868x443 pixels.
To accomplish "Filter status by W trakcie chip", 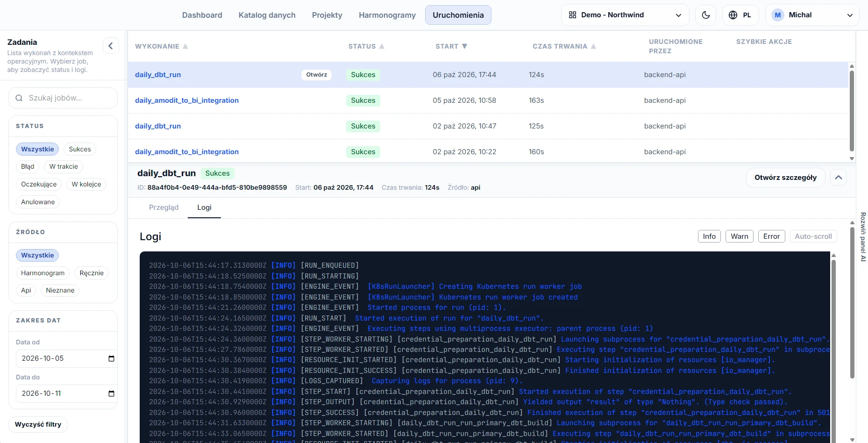I will click(x=64, y=166).
